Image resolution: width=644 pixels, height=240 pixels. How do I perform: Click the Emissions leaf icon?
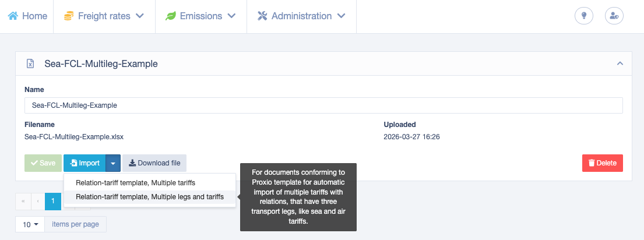click(170, 16)
